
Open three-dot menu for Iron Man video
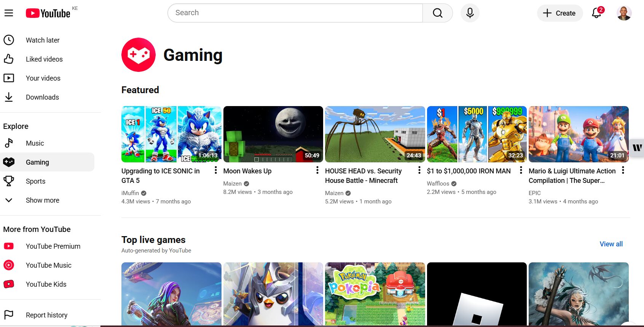521,170
